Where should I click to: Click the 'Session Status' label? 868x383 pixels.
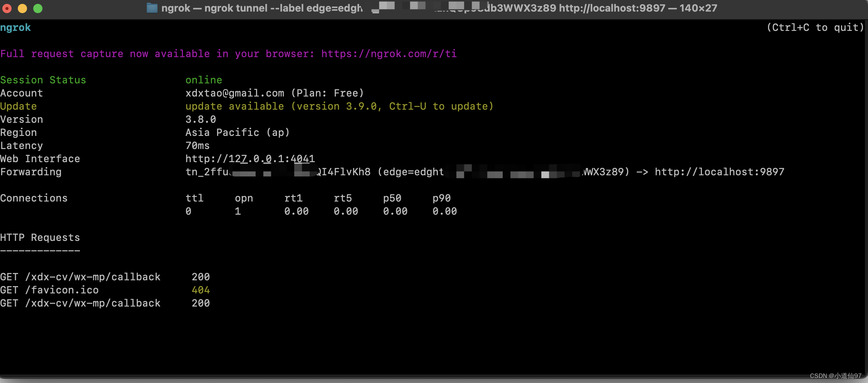[43, 80]
